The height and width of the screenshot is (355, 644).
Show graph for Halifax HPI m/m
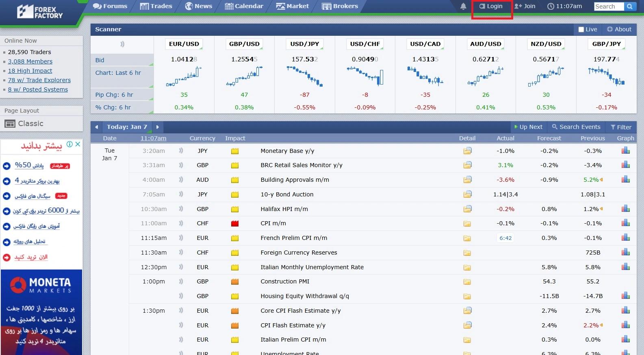click(626, 209)
